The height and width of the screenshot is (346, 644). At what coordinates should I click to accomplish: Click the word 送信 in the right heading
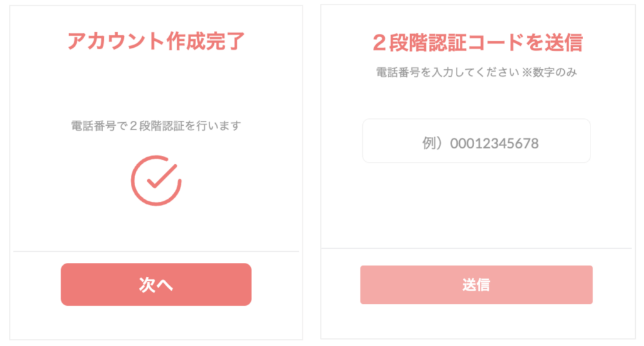tap(564, 43)
